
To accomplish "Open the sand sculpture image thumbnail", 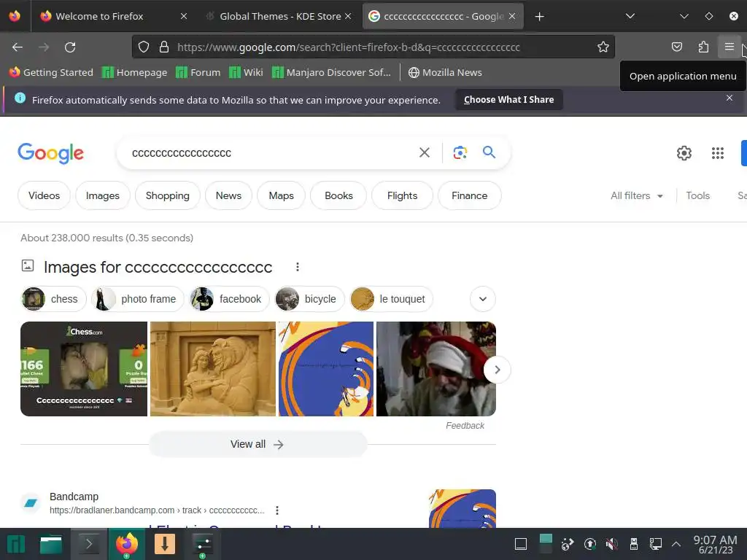I will click(x=213, y=369).
